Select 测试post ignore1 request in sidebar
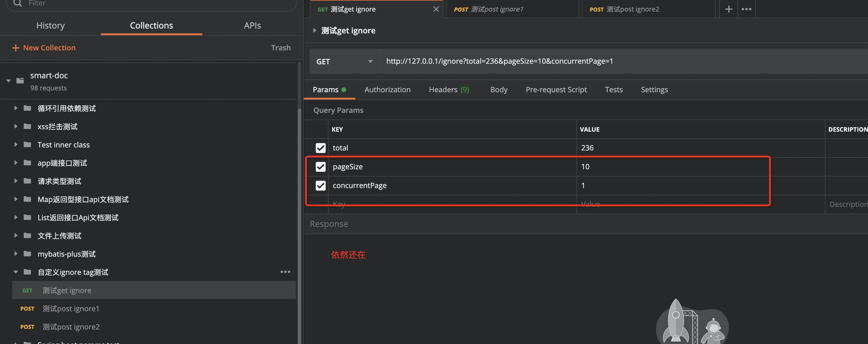 [x=154, y=308]
